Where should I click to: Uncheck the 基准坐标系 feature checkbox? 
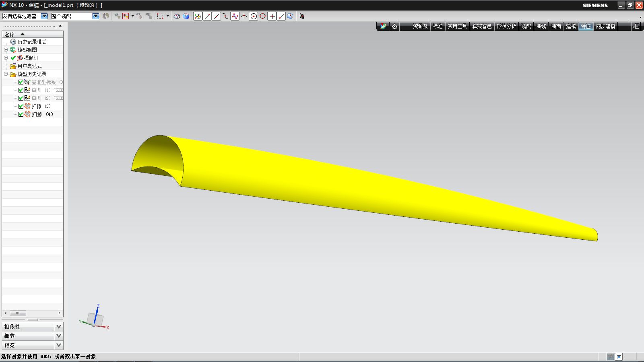pyautogui.click(x=21, y=82)
